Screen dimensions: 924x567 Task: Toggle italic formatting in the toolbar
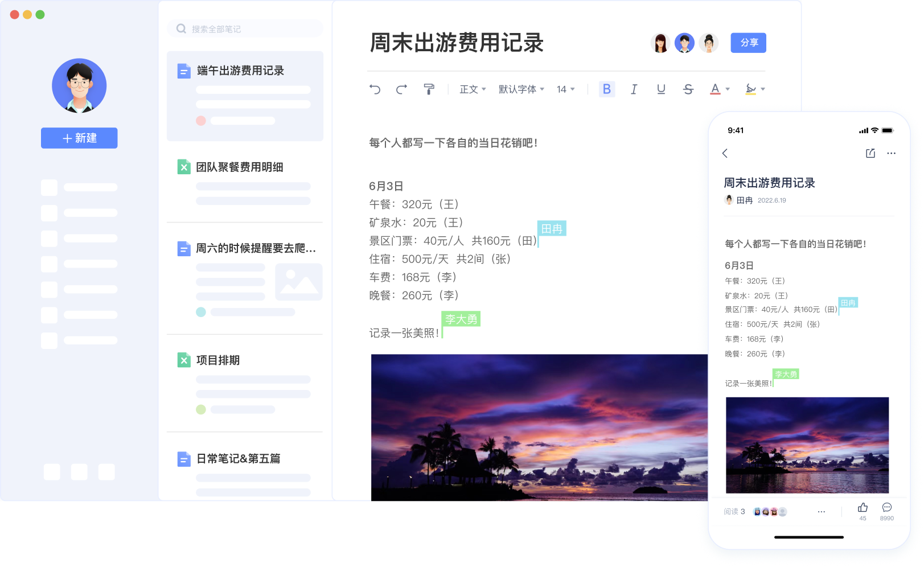pyautogui.click(x=633, y=89)
